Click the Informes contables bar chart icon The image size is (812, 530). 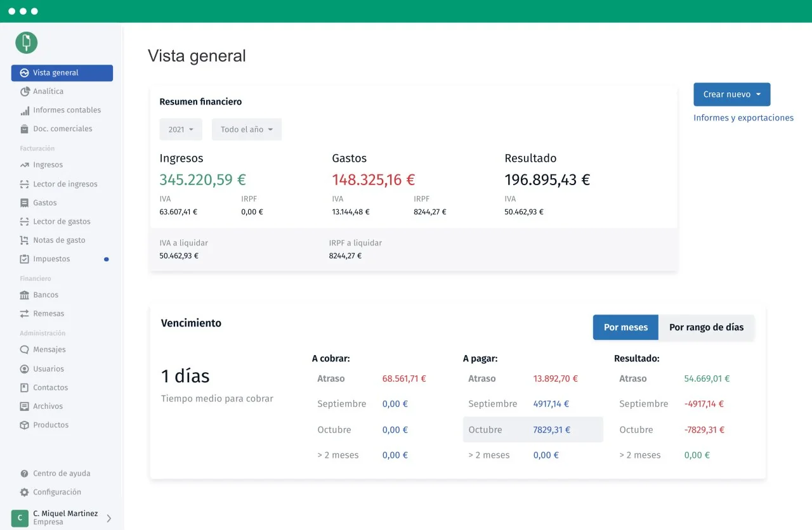[x=25, y=110]
